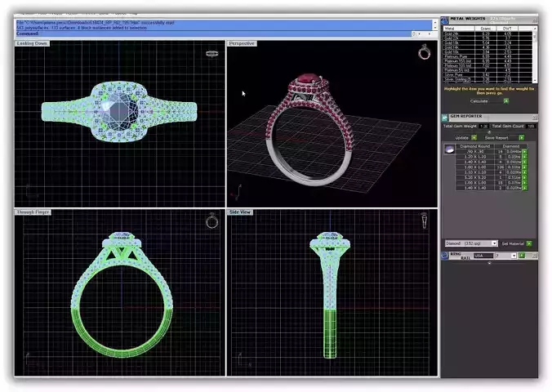
Task: Click the ring icon in Looking Down viewport
Action: 212,54
